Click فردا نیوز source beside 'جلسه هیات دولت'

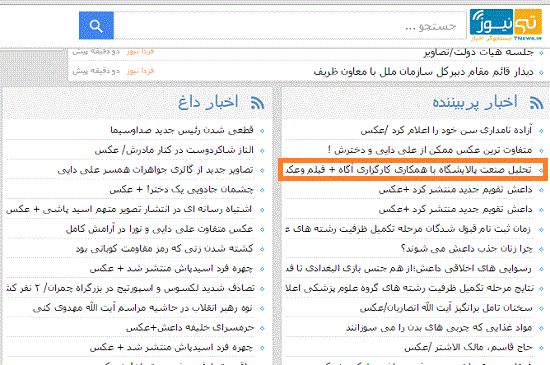140,52
